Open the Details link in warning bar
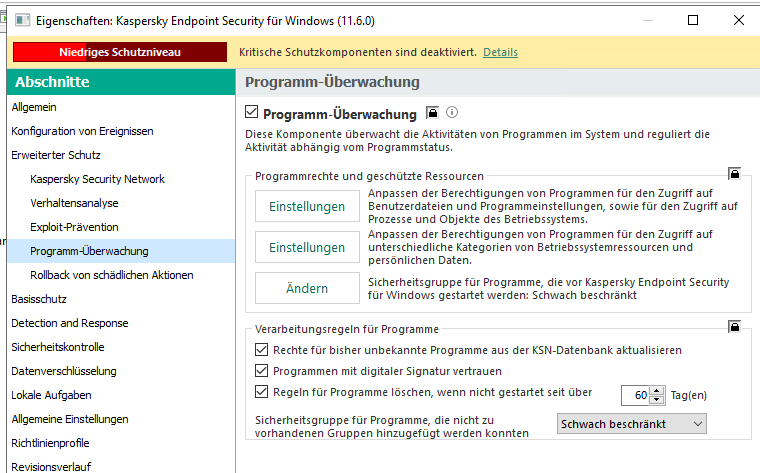Image resolution: width=760 pixels, height=473 pixels. (x=500, y=52)
